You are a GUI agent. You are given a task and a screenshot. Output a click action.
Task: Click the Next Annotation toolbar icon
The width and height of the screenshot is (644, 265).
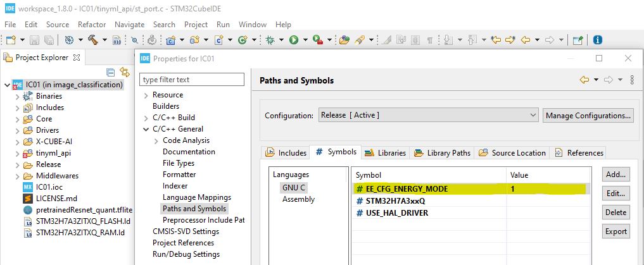pos(448,40)
